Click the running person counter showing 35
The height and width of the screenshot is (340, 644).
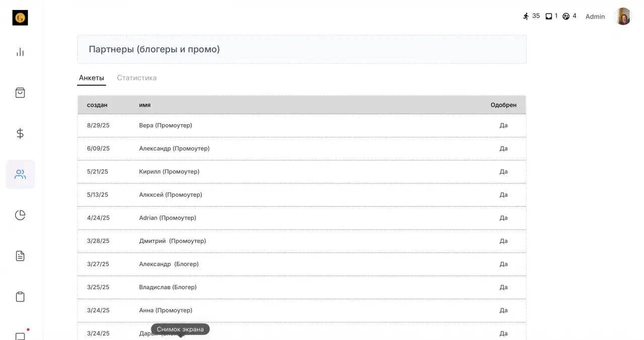coord(531,16)
